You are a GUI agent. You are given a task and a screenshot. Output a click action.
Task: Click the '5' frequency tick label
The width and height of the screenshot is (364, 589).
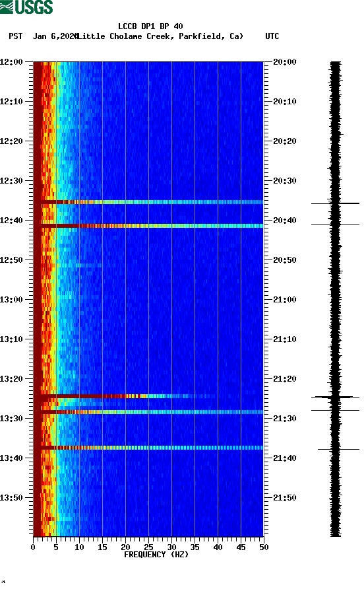coord(56,547)
